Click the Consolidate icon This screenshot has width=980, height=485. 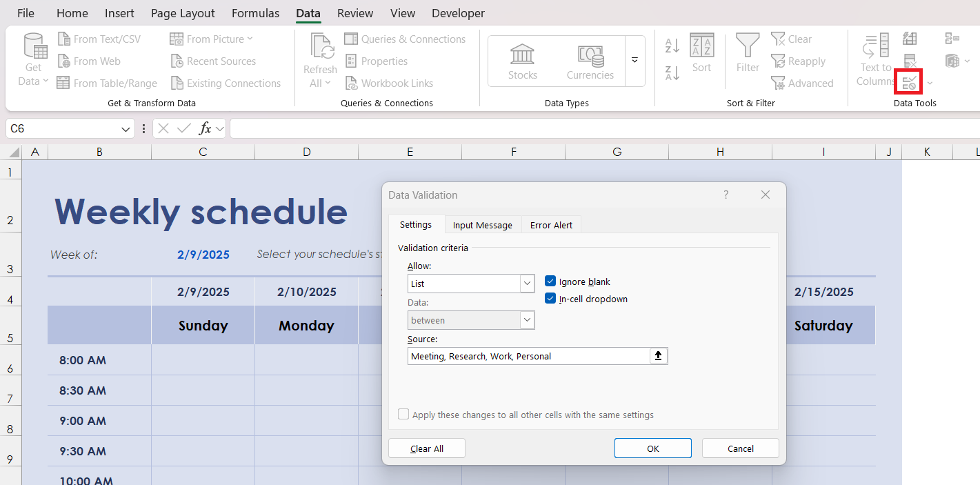952,39
